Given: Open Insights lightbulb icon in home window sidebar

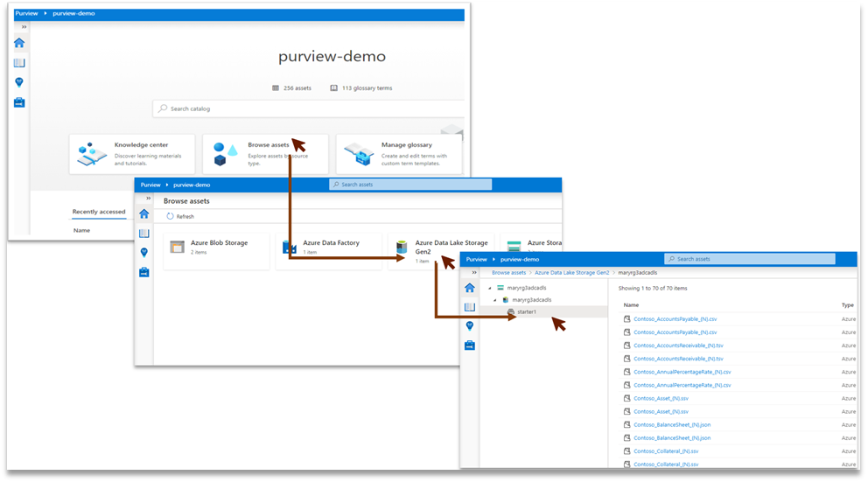Looking at the screenshot, I should (19, 82).
